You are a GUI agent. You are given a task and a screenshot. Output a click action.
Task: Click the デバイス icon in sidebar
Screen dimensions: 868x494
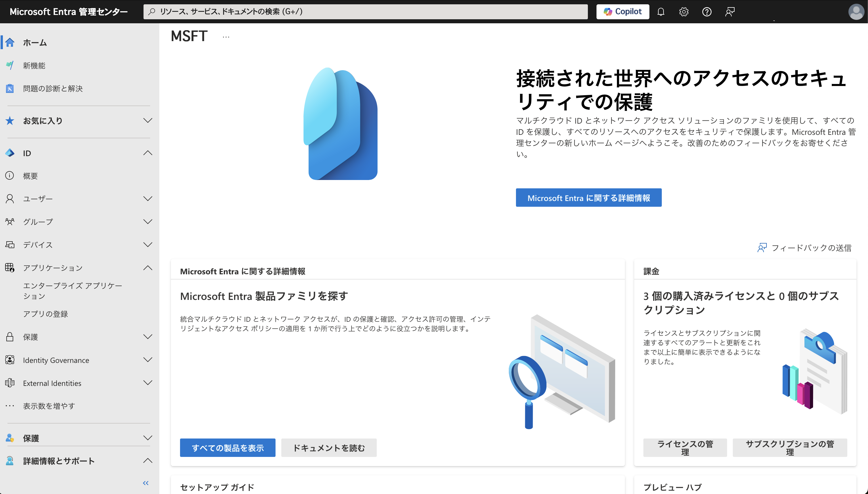(x=10, y=245)
